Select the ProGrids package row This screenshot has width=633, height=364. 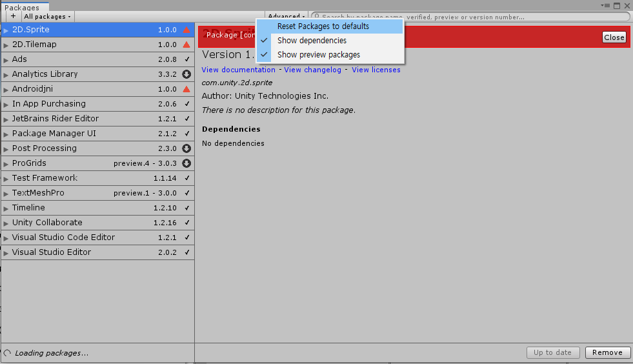click(x=97, y=163)
